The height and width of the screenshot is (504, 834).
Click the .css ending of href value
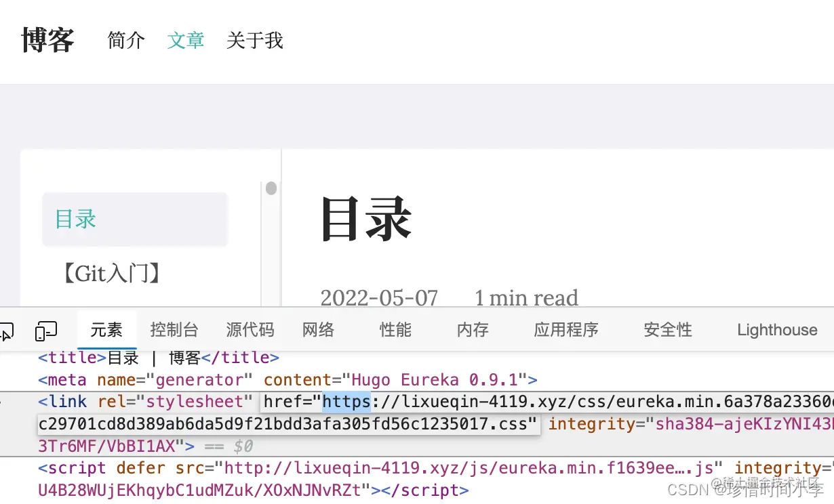click(x=508, y=424)
